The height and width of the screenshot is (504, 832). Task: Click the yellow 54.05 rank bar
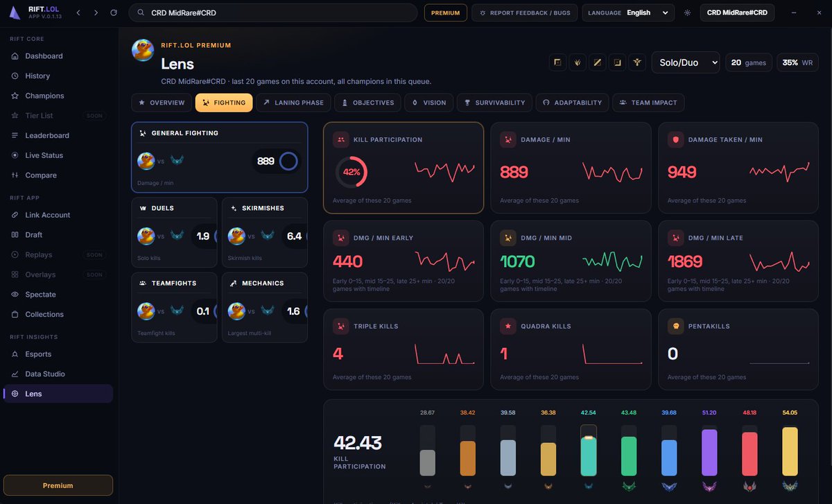click(x=790, y=451)
